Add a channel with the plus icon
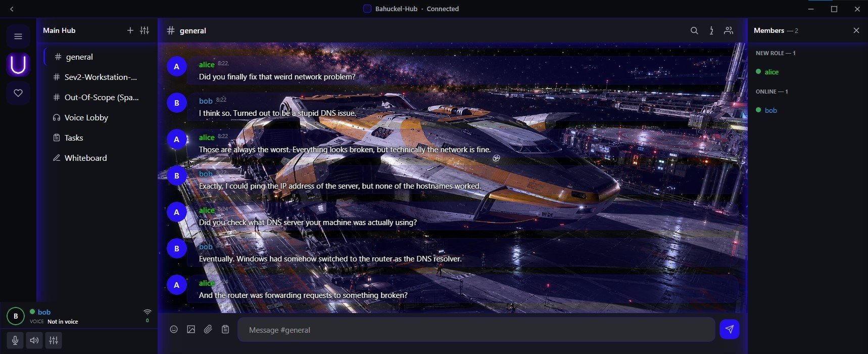The width and height of the screenshot is (868, 354). (130, 30)
